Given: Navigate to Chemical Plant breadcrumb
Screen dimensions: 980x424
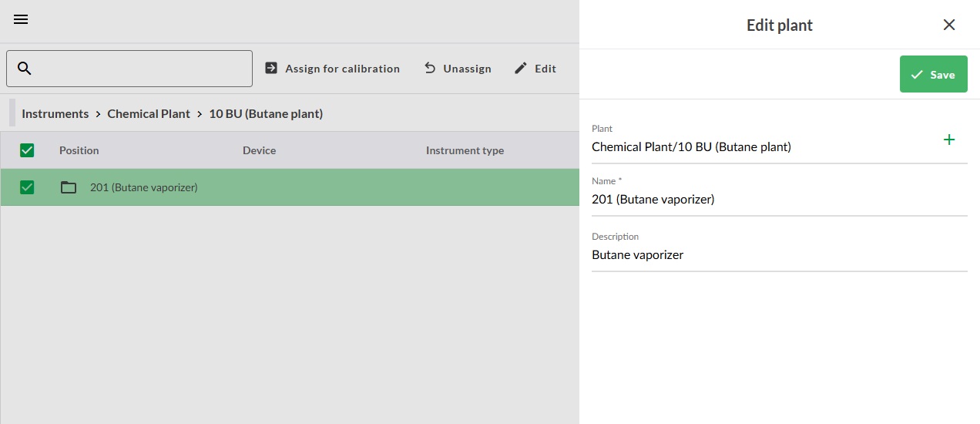Looking at the screenshot, I should (x=149, y=113).
